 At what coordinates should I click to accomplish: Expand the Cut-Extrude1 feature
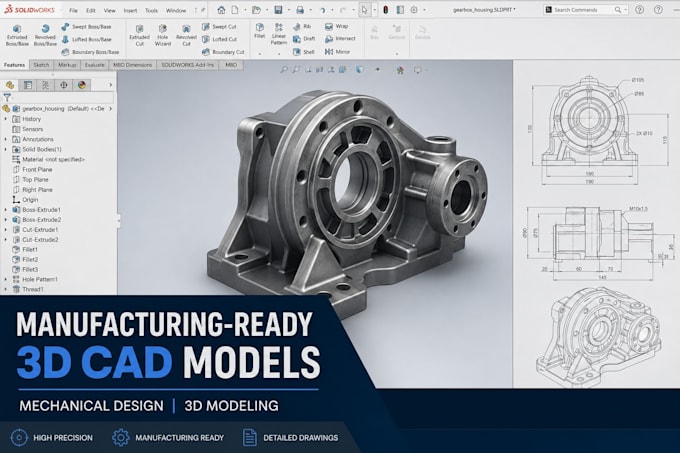(6, 230)
